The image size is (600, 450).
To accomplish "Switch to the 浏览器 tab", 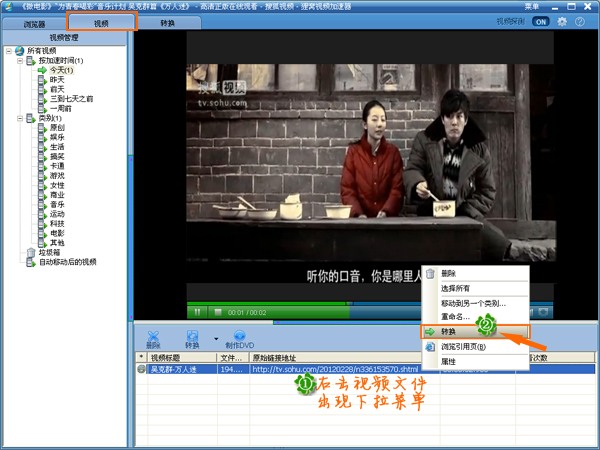I will click(x=34, y=24).
